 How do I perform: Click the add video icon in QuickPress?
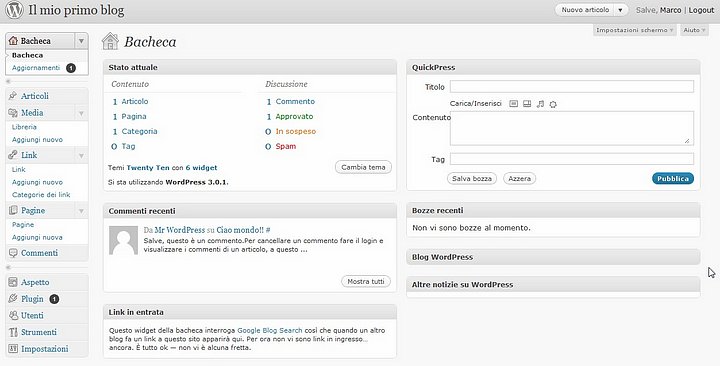click(527, 104)
